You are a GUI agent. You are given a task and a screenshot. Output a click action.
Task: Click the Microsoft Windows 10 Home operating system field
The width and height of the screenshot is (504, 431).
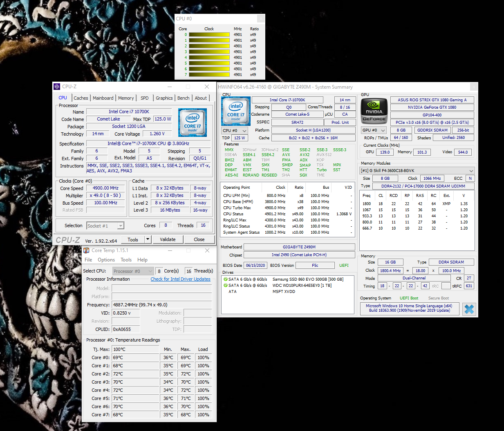410,308
